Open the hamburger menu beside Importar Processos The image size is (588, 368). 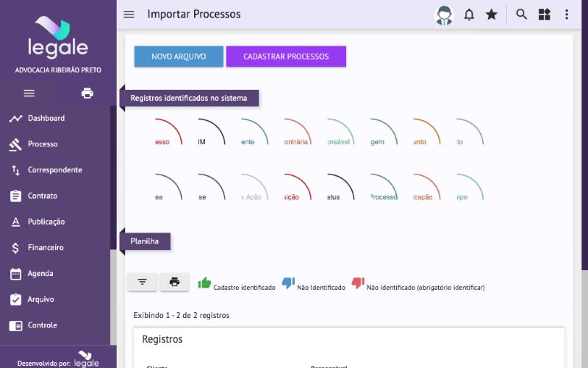pos(129,14)
